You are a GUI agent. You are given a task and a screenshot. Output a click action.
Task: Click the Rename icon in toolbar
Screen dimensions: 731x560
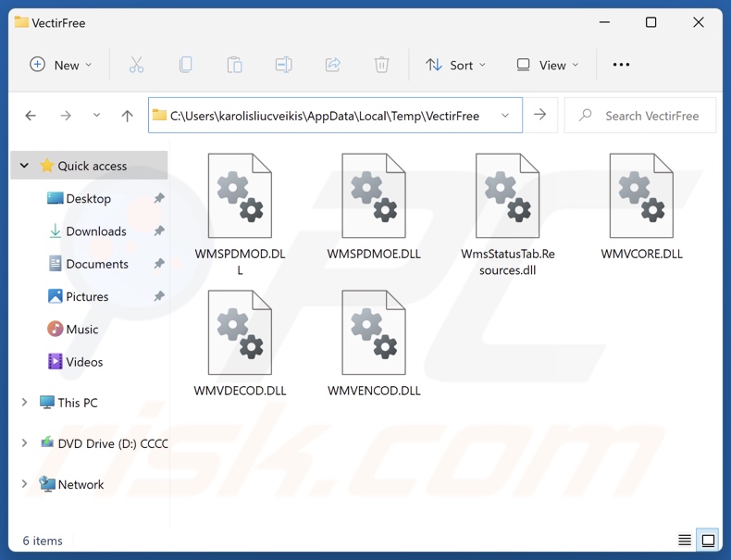(283, 65)
